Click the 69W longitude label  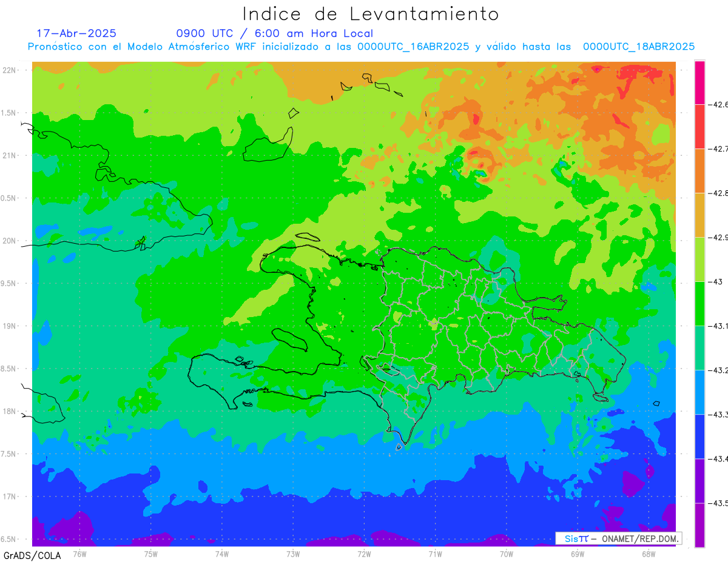pos(577,553)
